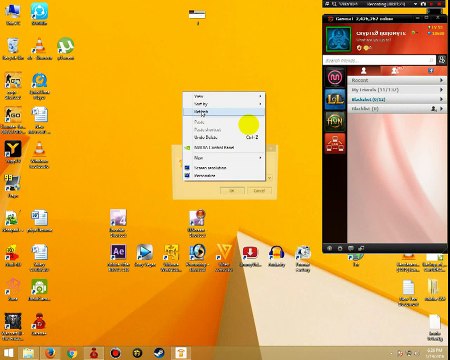Select the Counter-Strike GO desktop icon
Image resolution: width=450 pixels, height=360 pixels.
[13, 121]
